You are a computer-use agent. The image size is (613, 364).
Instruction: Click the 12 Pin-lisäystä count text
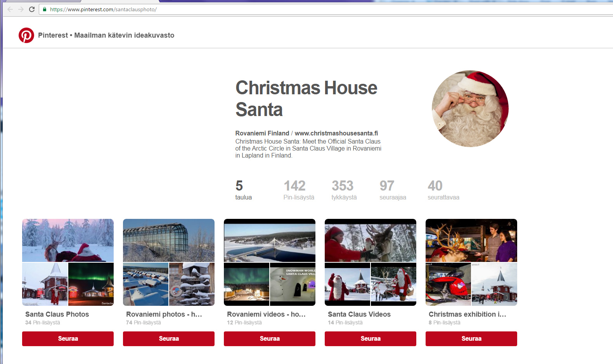(x=244, y=322)
